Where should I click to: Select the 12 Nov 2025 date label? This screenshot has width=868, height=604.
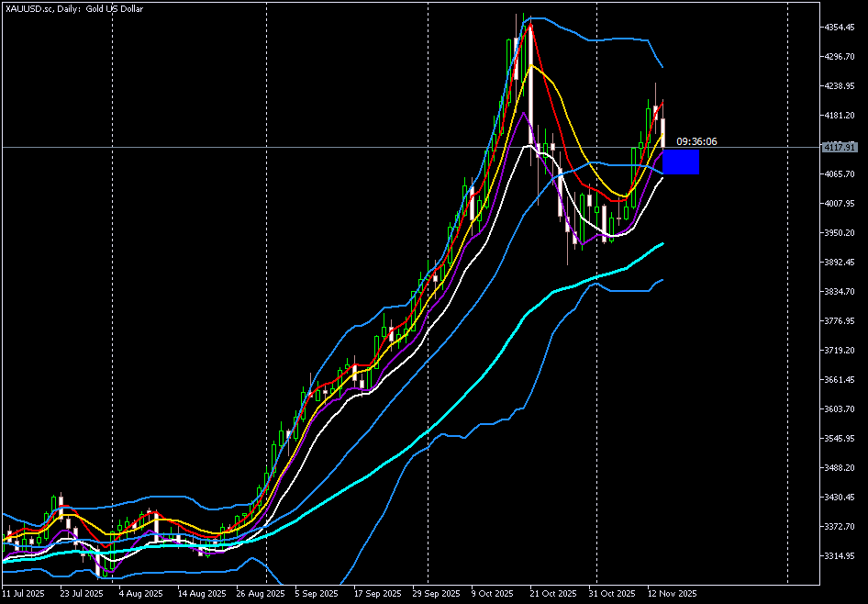(x=672, y=594)
